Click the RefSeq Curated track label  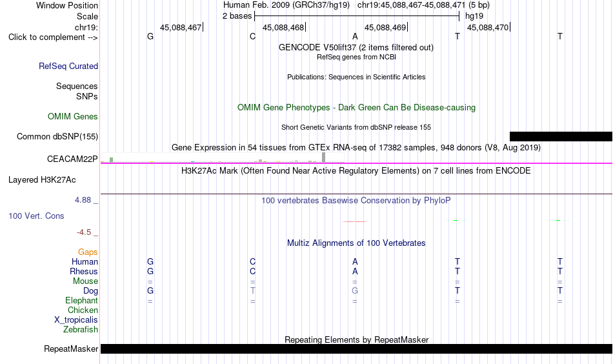point(68,66)
